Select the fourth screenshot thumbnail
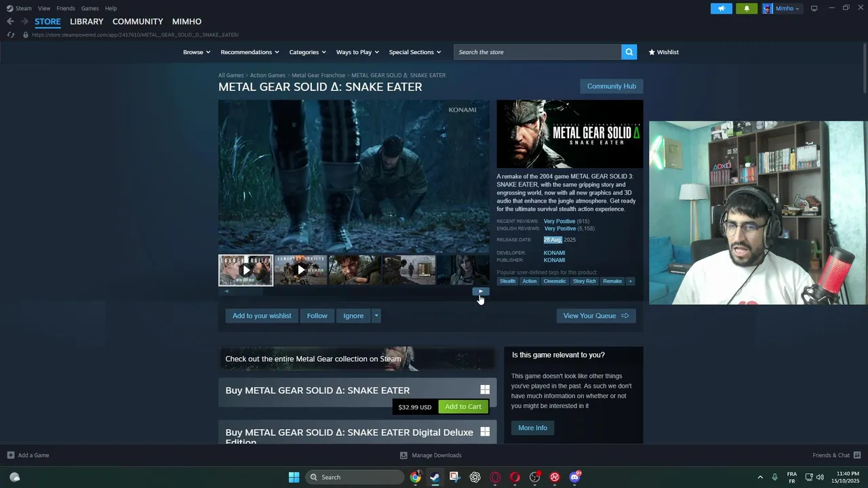Screen dimensions: 868x488 (x=410, y=270)
